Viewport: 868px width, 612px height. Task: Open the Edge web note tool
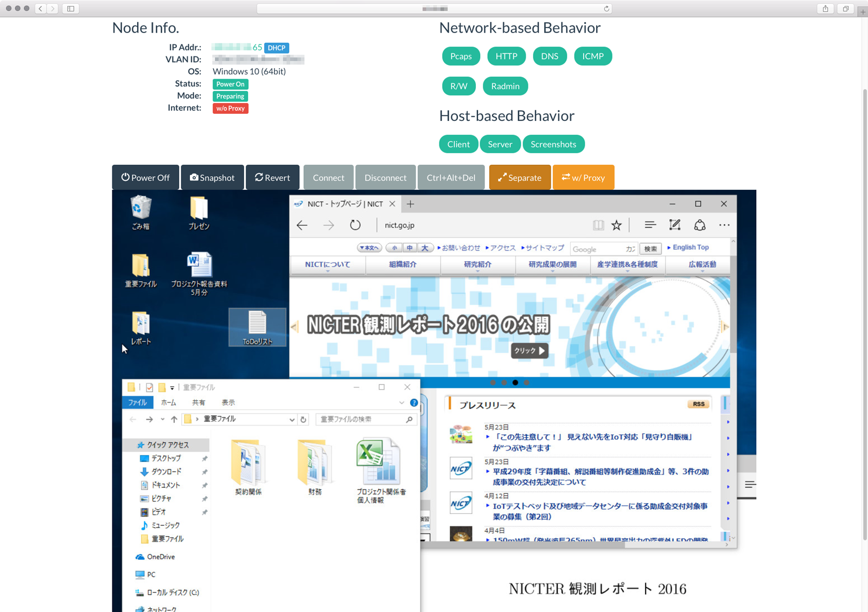pyautogui.click(x=675, y=225)
